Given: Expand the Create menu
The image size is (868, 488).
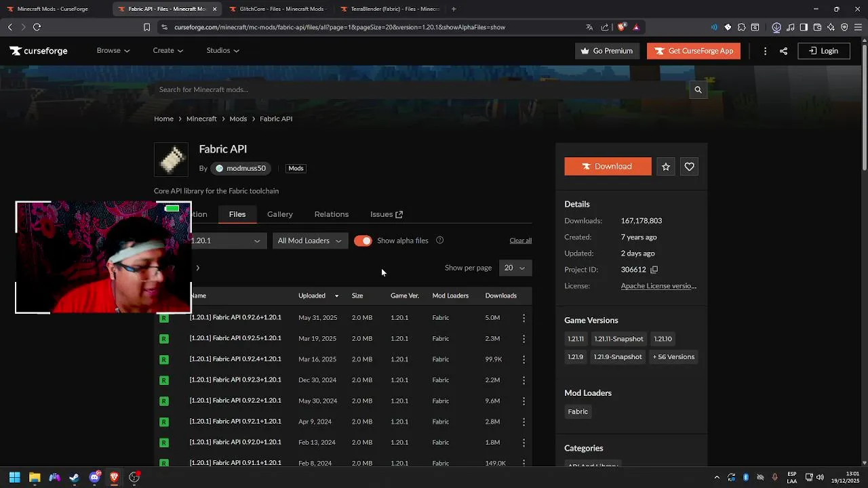Looking at the screenshot, I should pyautogui.click(x=167, y=51).
